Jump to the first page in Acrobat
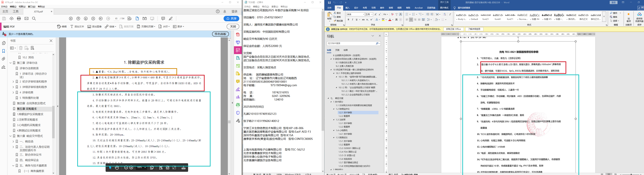This screenshot has height=175, width=644. tap(71, 19)
